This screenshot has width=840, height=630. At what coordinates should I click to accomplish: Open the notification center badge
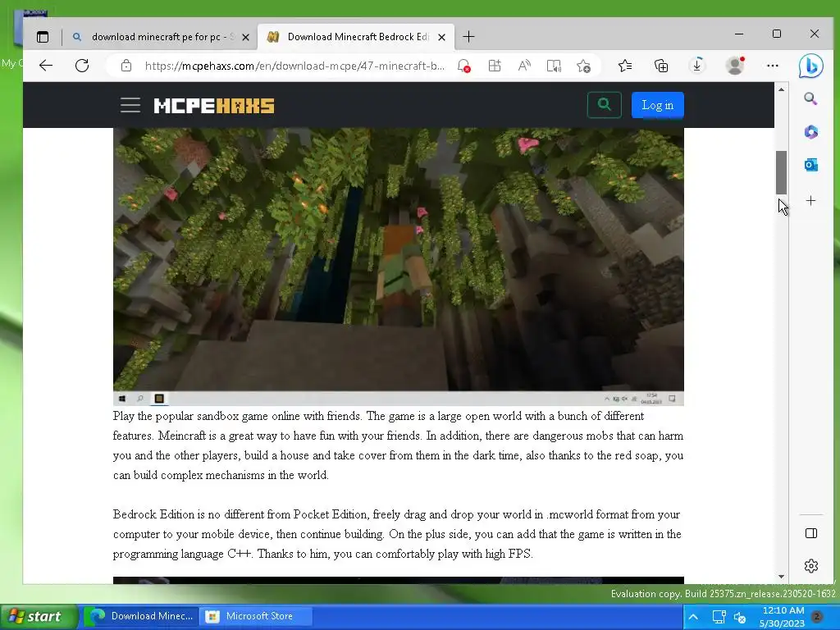click(817, 617)
